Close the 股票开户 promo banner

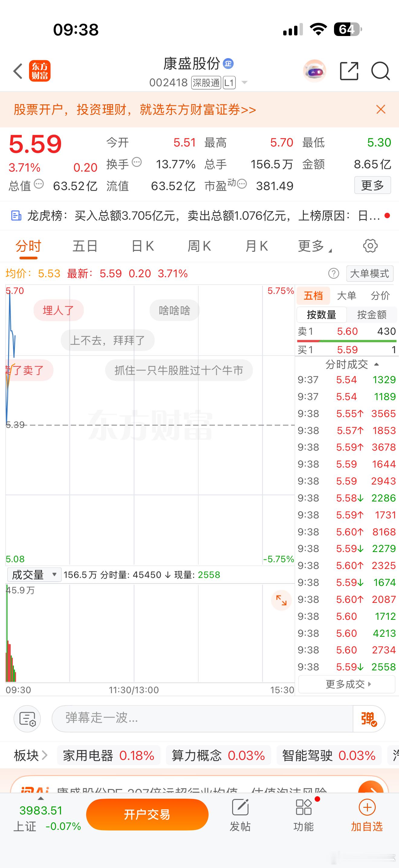381,109
